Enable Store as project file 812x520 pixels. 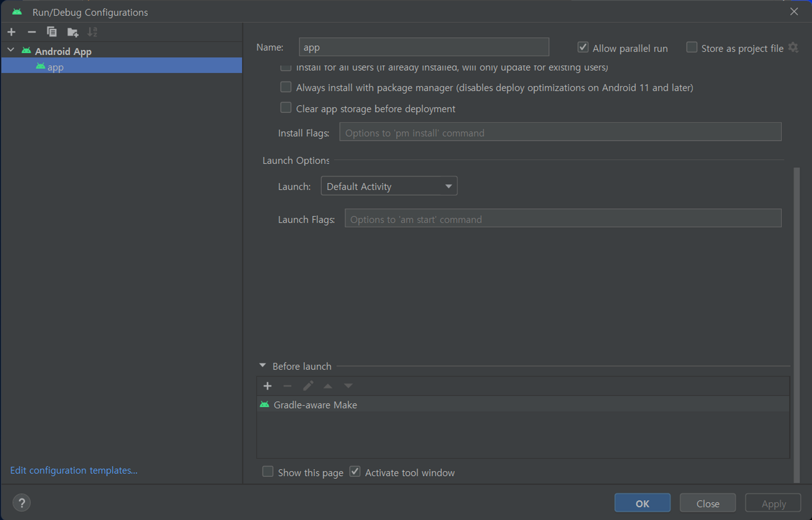pyautogui.click(x=691, y=48)
